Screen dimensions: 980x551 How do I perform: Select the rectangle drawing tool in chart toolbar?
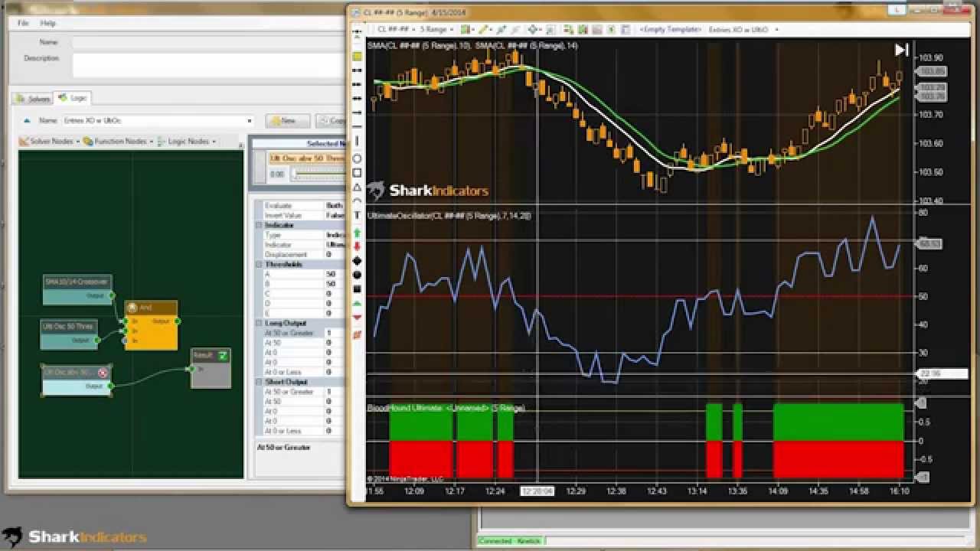[357, 173]
